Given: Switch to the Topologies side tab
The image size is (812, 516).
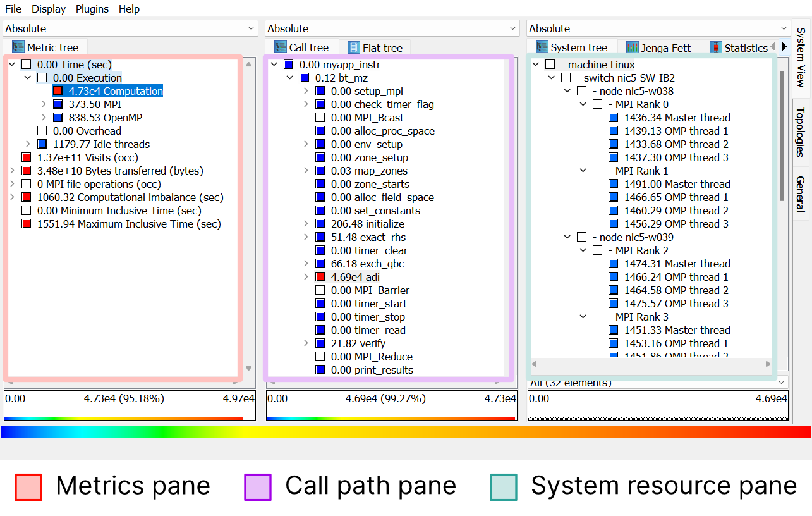Looking at the screenshot, I should tap(800, 132).
